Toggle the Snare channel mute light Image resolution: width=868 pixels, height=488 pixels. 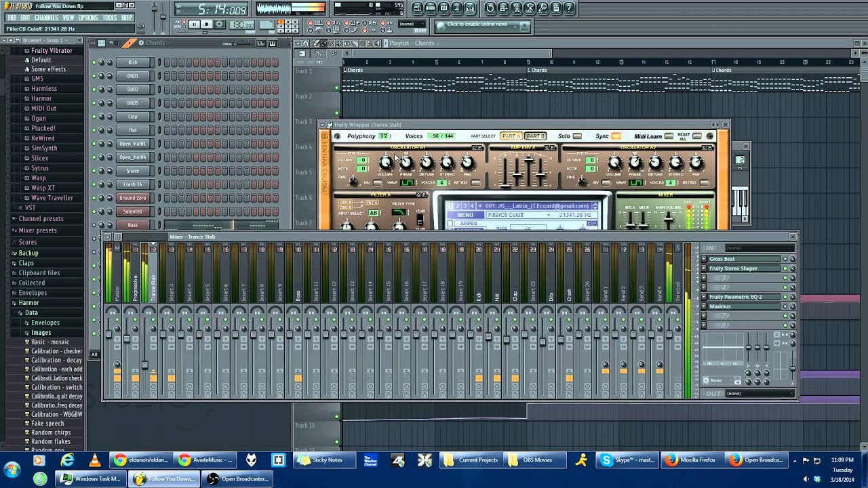point(94,171)
